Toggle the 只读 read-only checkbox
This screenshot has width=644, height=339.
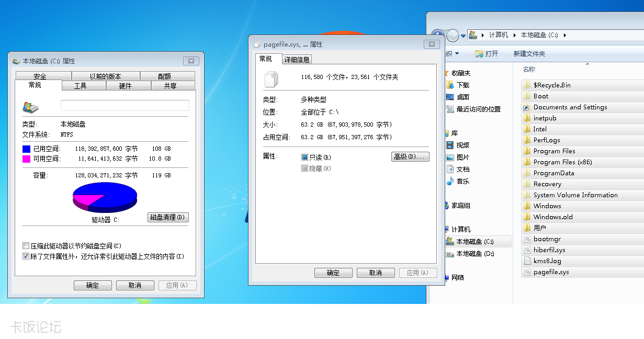305,157
